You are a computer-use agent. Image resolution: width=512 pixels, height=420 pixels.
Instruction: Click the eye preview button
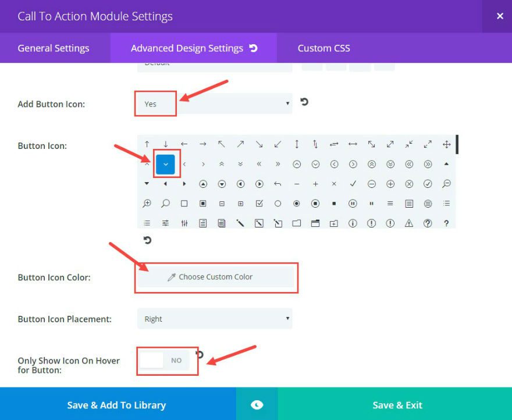257,405
